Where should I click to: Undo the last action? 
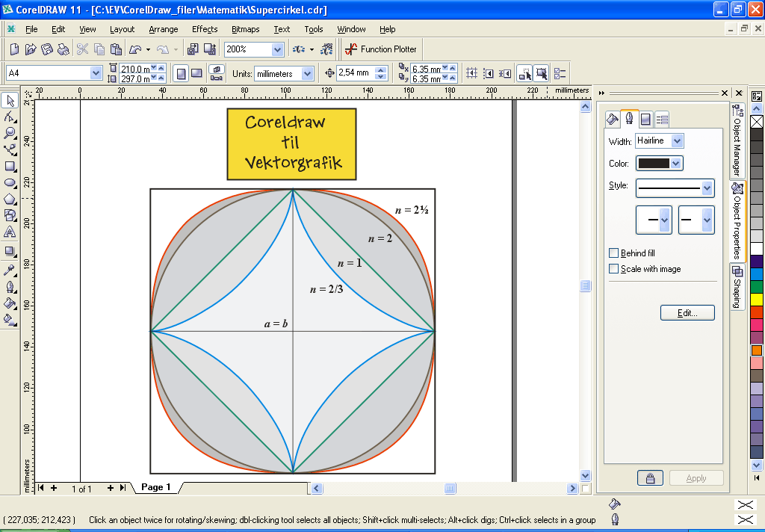(x=135, y=49)
